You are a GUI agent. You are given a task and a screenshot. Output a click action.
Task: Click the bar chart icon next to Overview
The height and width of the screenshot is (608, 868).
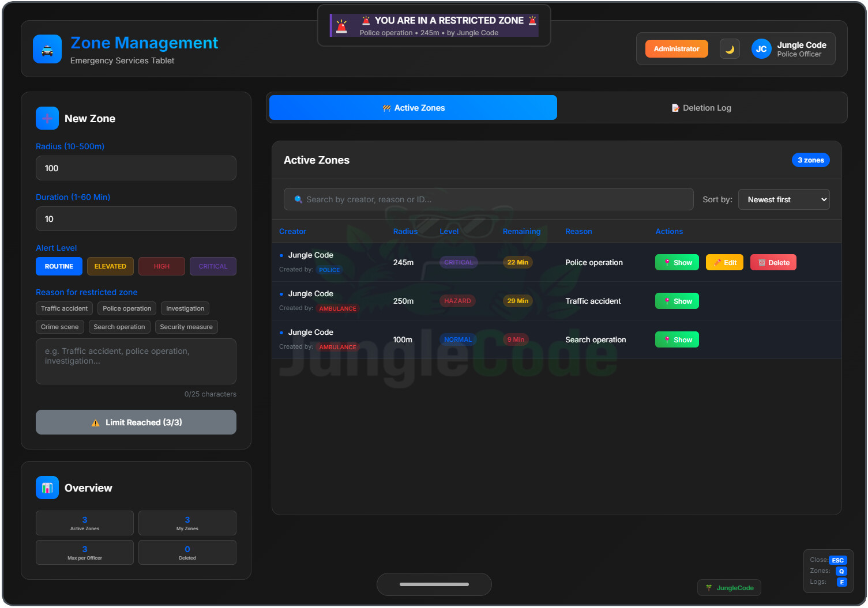point(47,488)
